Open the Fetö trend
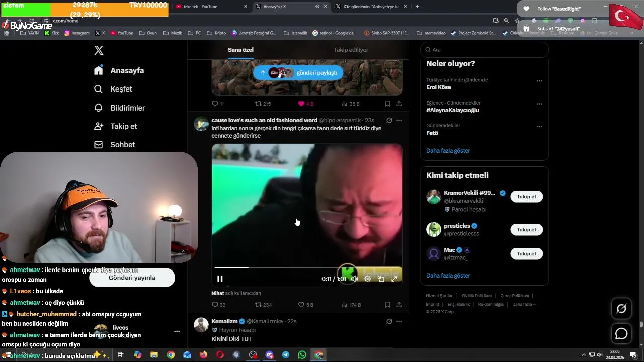Viewport: 644px width, 362px height. tap(432, 133)
